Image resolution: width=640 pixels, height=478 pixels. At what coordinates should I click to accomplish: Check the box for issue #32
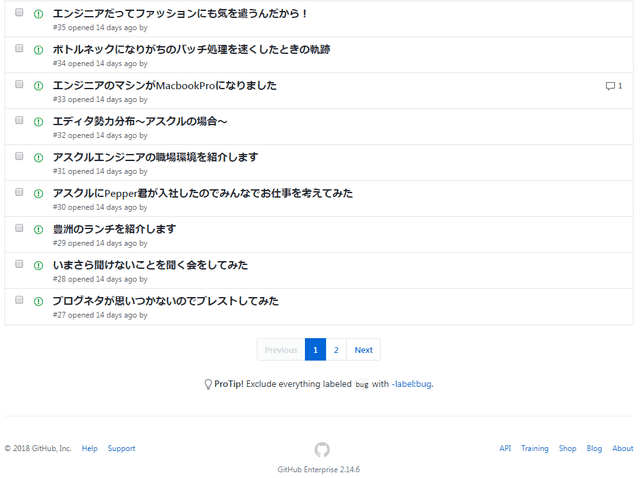point(19,120)
